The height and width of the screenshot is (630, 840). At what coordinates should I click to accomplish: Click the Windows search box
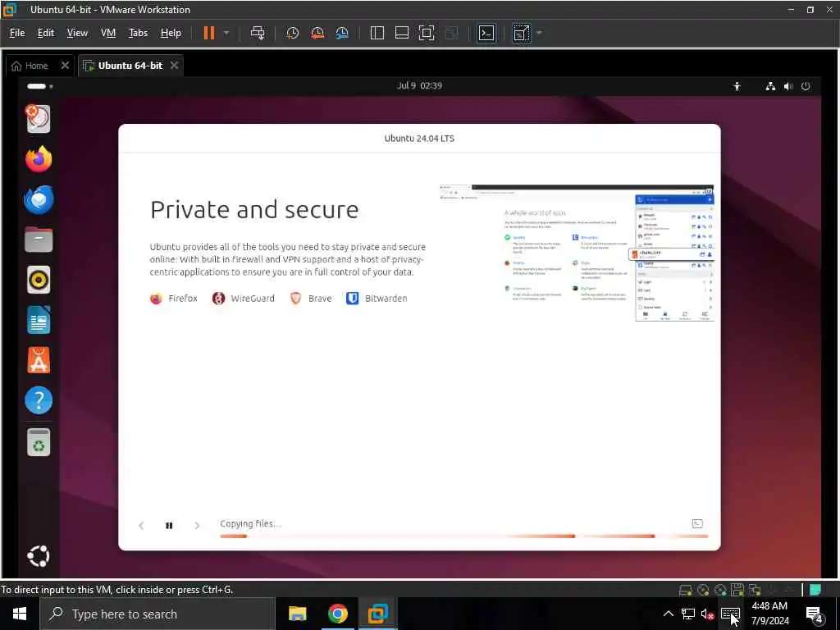(157, 614)
